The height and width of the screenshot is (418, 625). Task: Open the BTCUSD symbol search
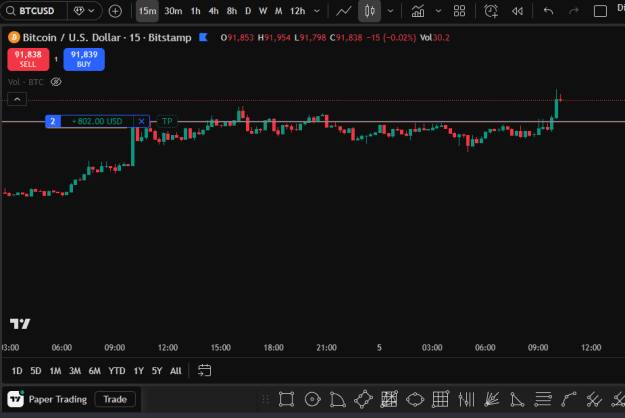coord(34,11)
